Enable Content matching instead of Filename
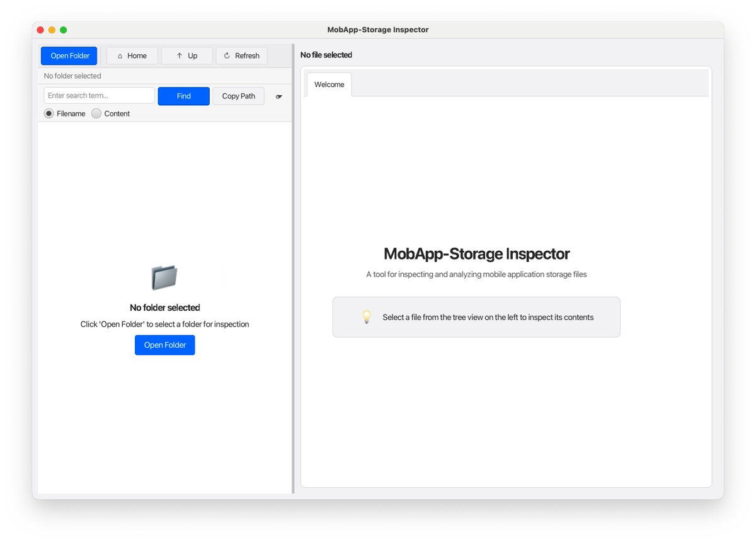756x542 pixels. 96,113
